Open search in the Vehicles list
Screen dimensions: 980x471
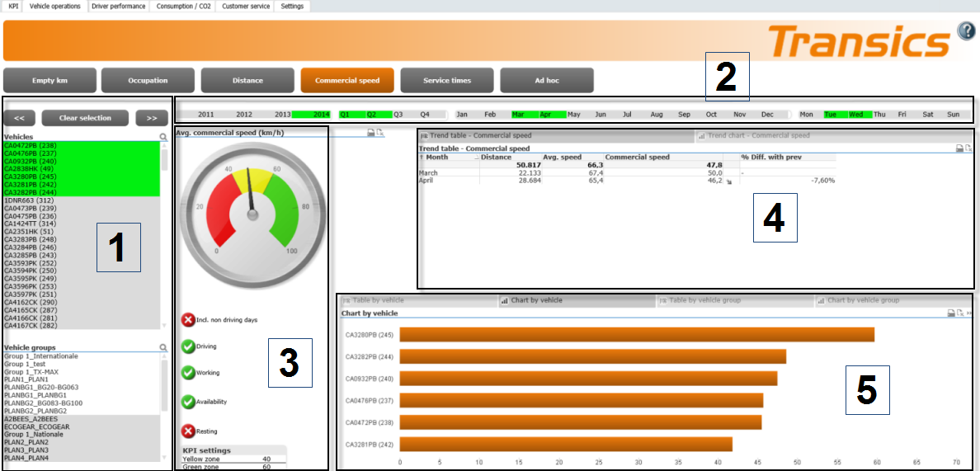coord(163,138)
